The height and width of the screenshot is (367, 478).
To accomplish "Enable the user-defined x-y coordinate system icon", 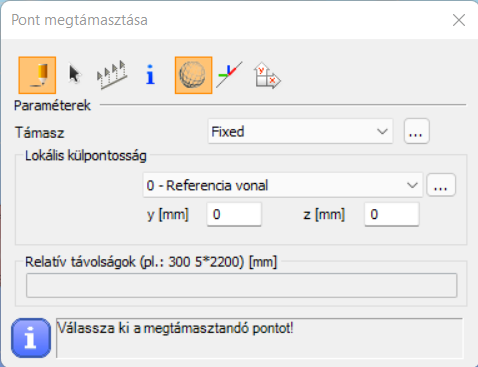I will [267, 76].
